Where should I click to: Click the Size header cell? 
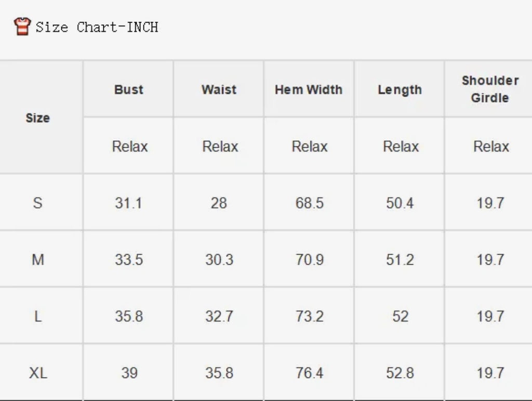(37, 118)
